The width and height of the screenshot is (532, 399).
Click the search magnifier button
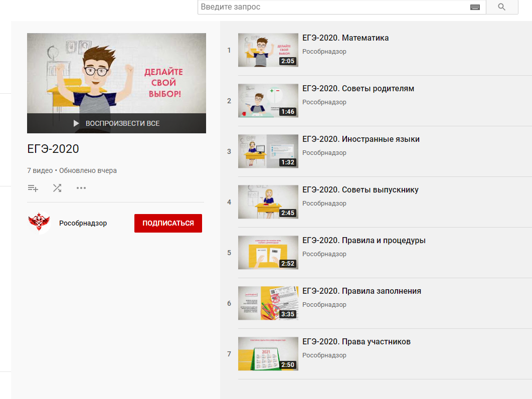pos(502,7)
